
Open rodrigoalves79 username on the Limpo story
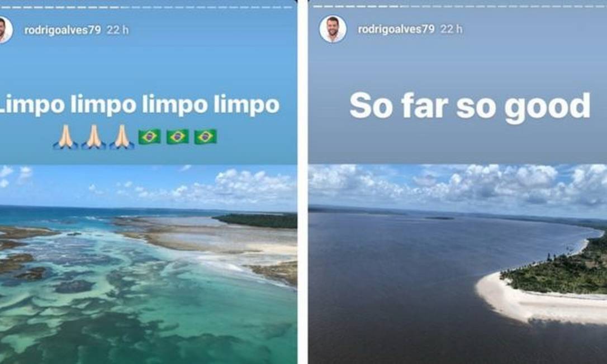coord(63,30)
